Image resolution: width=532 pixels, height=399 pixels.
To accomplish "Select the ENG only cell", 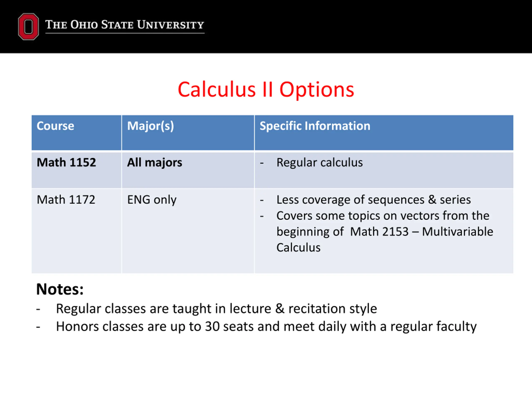I will [x=152, y=200].
